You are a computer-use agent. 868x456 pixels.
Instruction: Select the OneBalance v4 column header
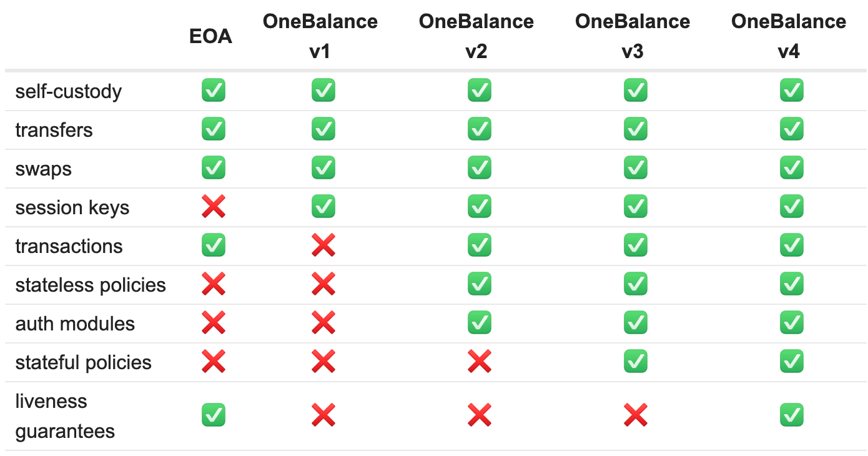point(789,37)
